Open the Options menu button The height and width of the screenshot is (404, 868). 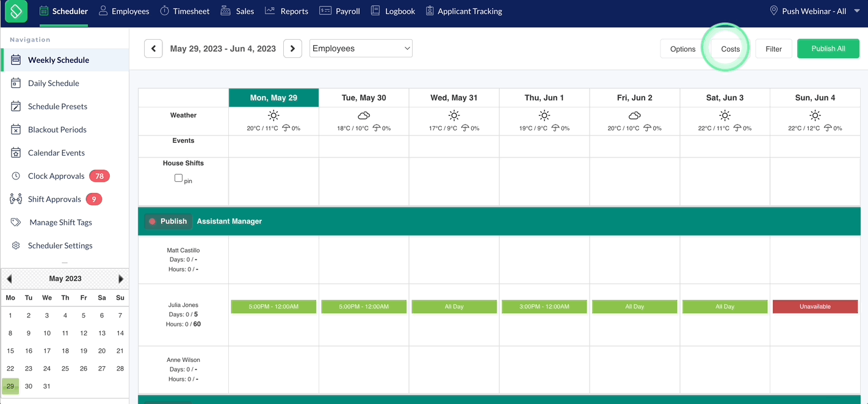click(x=682, y=49)
